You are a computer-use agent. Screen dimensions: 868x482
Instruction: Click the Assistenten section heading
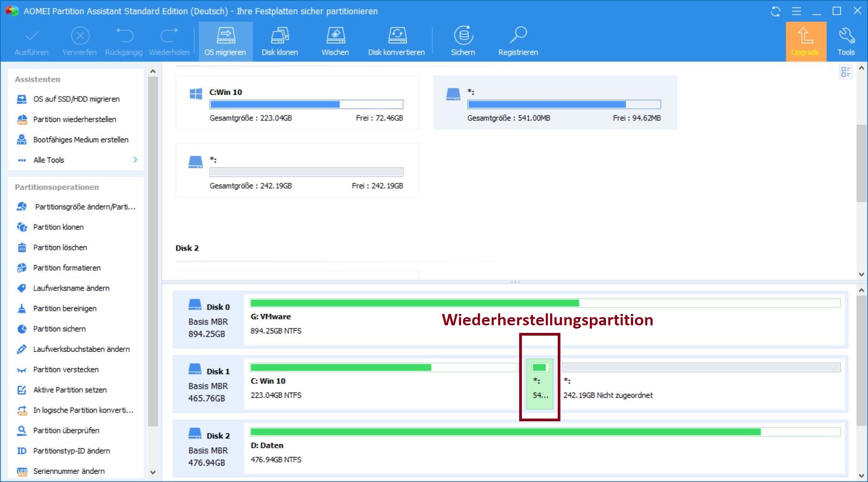tap(37, 79)
